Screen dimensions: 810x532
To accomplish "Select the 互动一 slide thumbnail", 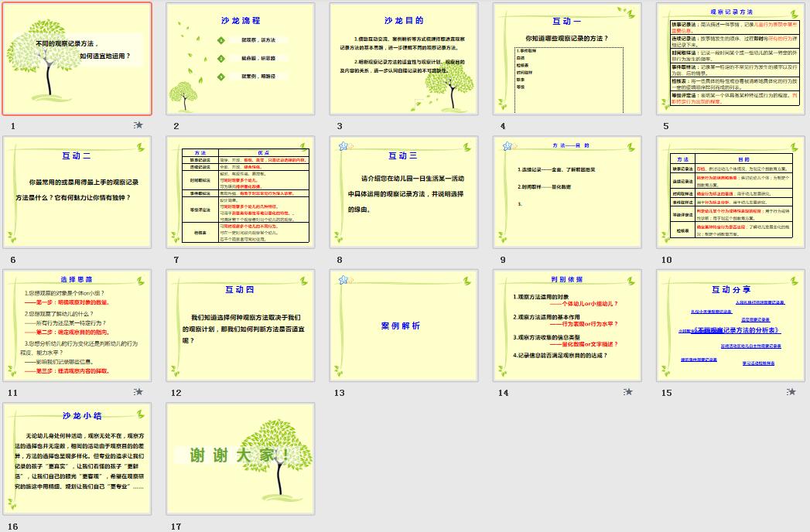I will [567, 59].
